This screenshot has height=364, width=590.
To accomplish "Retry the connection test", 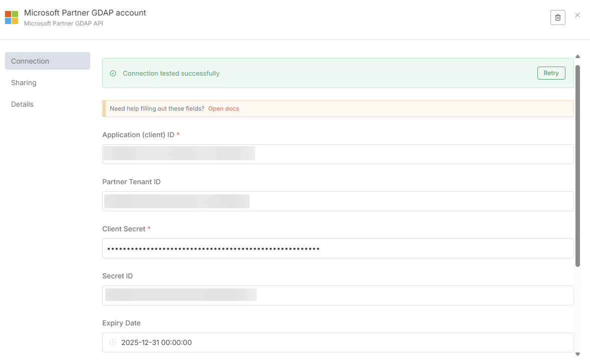I will click(551, 73).
